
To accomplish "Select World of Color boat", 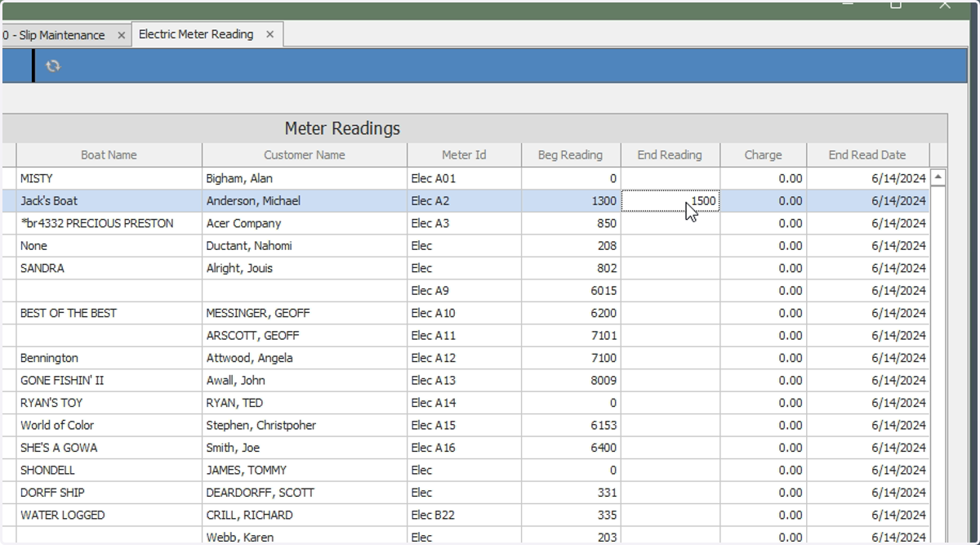I will 109,426.
